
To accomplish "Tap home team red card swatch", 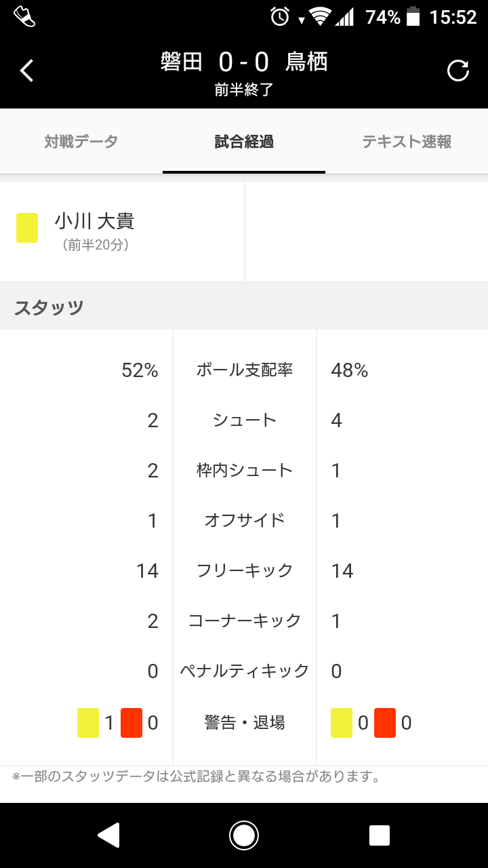I will pyautogui.click(x=131, y=723).
